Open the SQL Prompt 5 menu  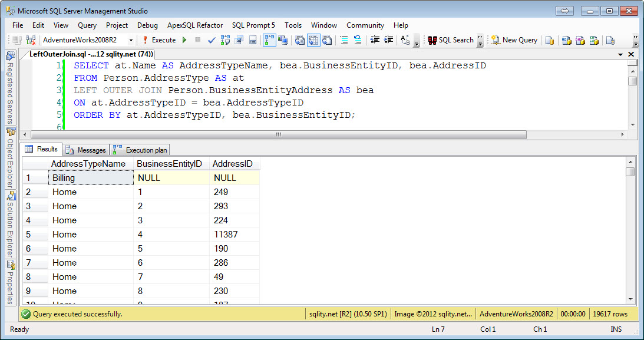click(253, 25)
